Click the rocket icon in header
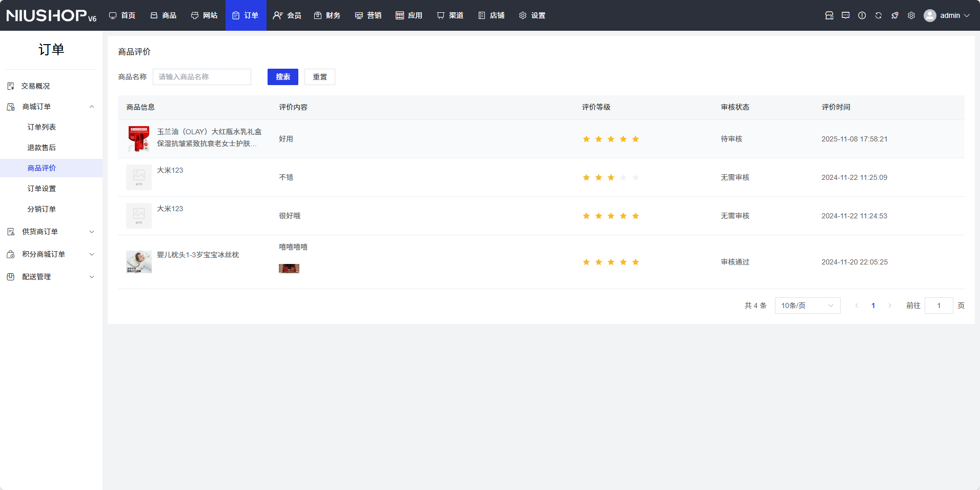Viewport: 980px width, 490px height. click(x=894, y=15)
